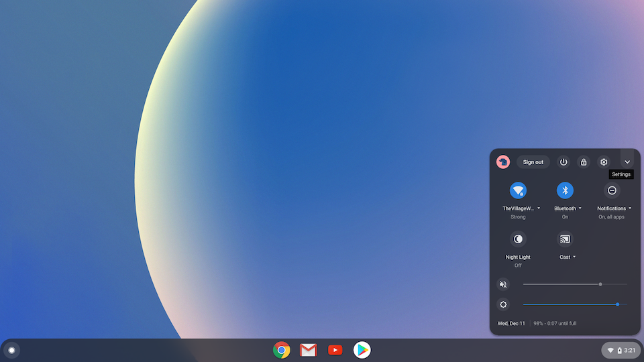Open Settings via the gear icon
Image resolution: width=644 pixels, height=362 pixels.
pyautogui.click(x=603, y=162)
